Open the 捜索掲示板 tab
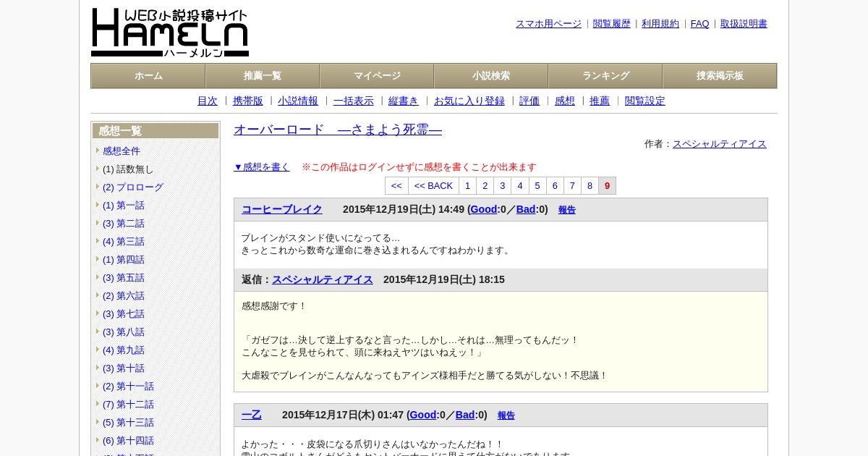Viewport: 868px width, 456px height. point(720,76)
